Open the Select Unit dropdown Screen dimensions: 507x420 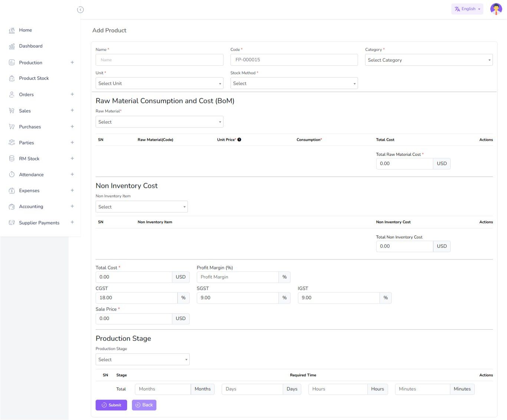coord(159,83)
